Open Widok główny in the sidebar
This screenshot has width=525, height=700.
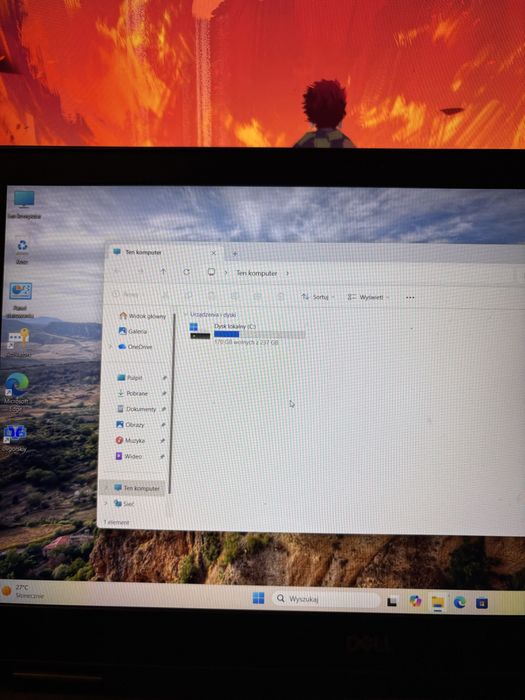point(142,316)
